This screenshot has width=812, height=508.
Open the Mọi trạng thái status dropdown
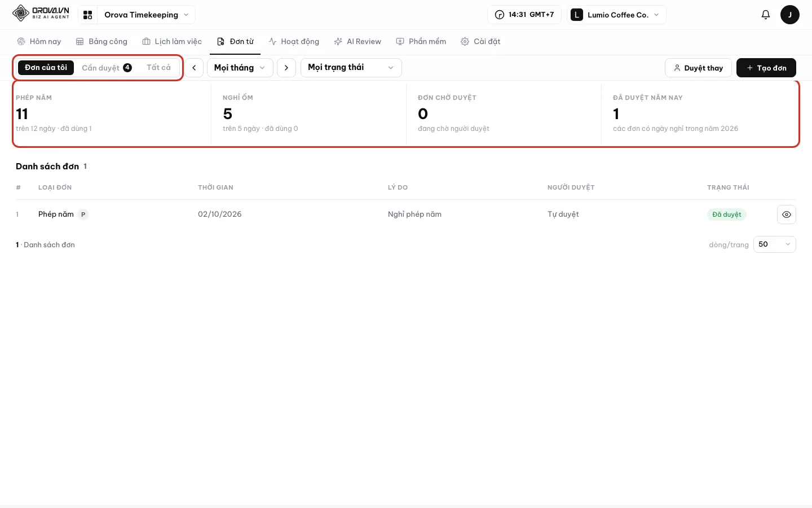(351, 68)
